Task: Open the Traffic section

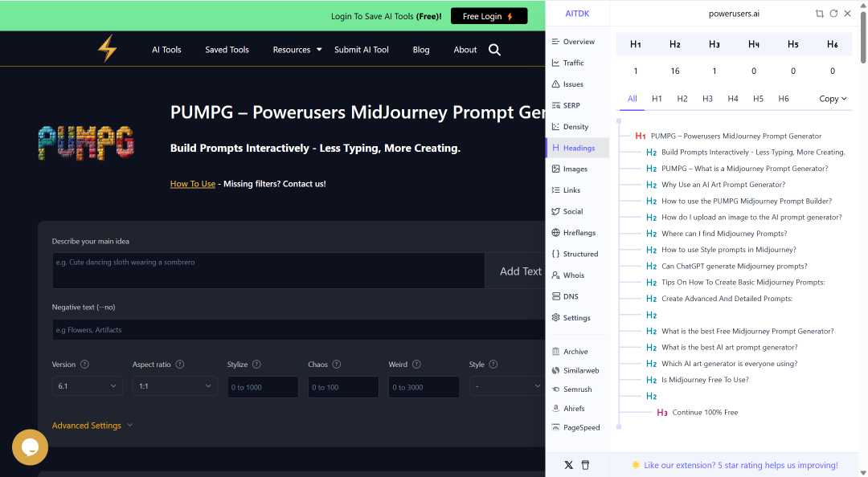Action: pyautogui.click(x=567, y=63)
